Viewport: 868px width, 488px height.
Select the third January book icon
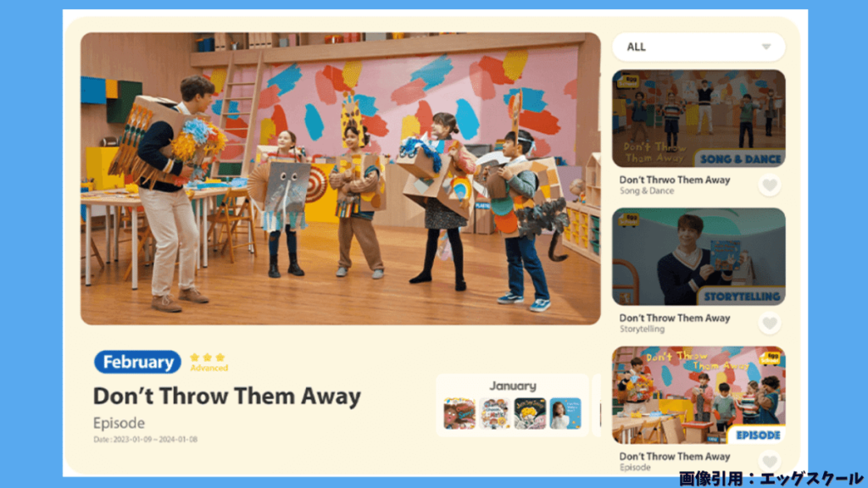[x=530, y=413]
